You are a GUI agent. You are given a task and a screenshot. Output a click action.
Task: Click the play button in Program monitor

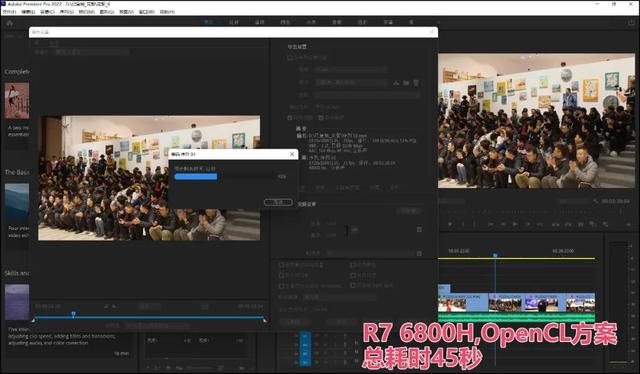[515, 224]
